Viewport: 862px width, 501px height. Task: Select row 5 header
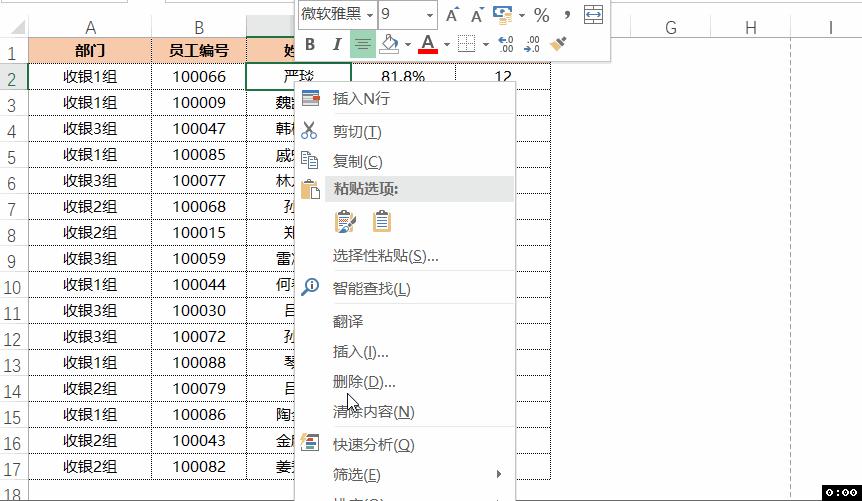pos(12,157)
